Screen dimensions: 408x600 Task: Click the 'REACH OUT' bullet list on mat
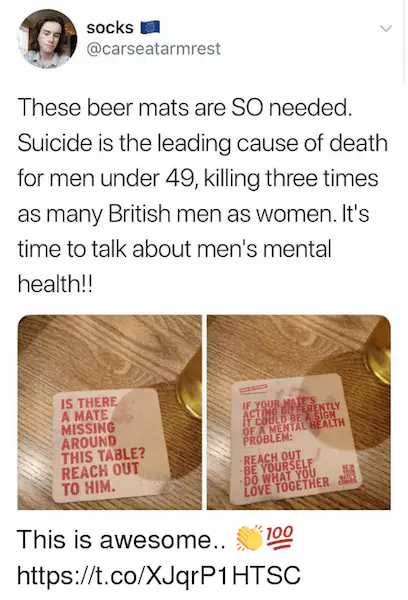pos(286,474)
